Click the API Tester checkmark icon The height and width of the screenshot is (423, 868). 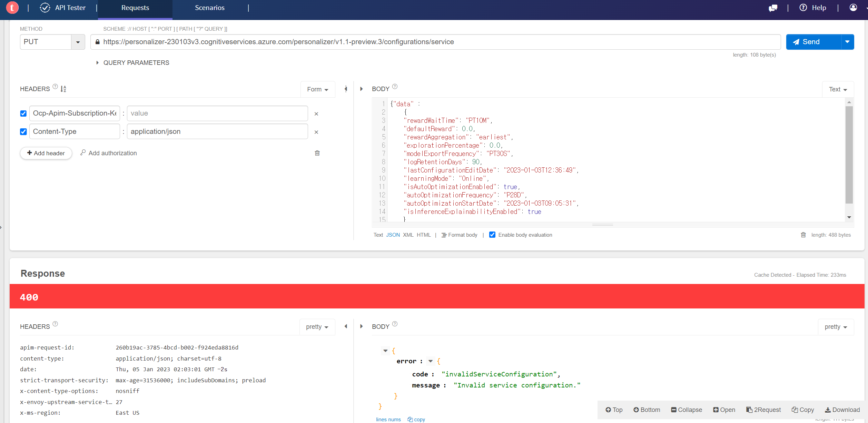(45, 8)
